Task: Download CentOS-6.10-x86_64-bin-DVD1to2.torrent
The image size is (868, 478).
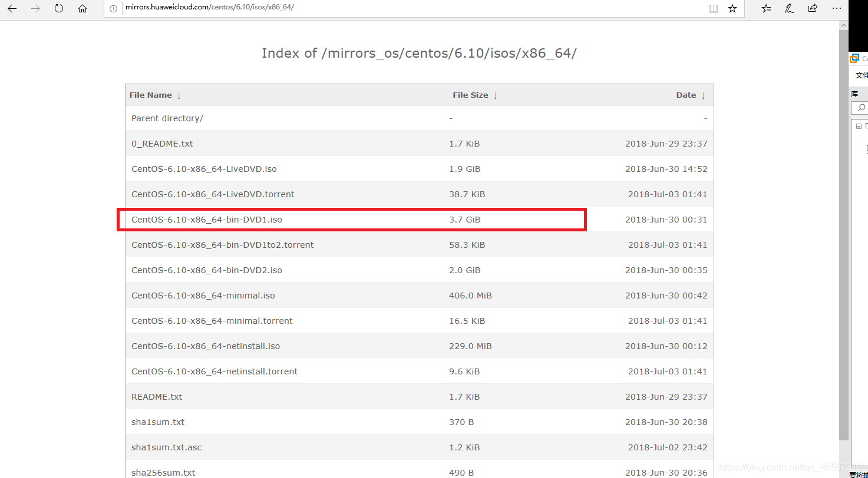Action: [223, 245]
